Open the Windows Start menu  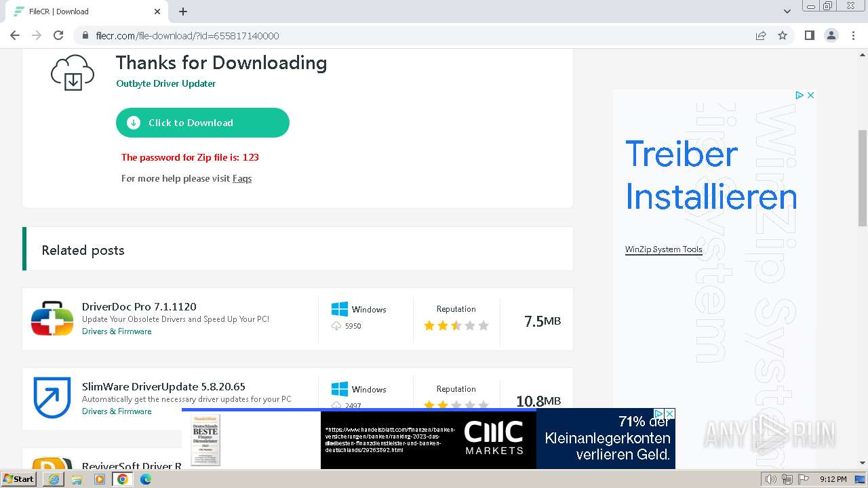[x=19, y=479]
